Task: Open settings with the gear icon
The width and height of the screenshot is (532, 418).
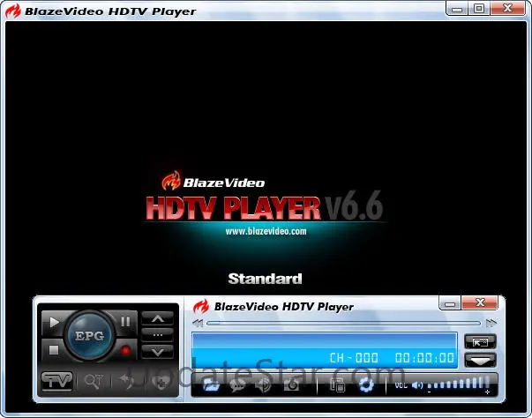Action: click(x=366, y=385)
